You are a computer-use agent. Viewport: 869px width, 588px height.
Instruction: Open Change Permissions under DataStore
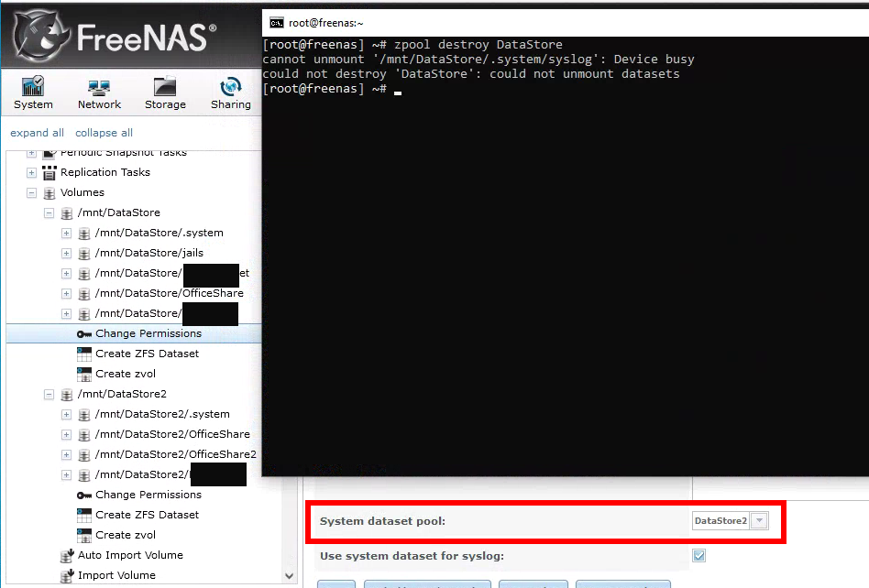[x=148, y=333]
